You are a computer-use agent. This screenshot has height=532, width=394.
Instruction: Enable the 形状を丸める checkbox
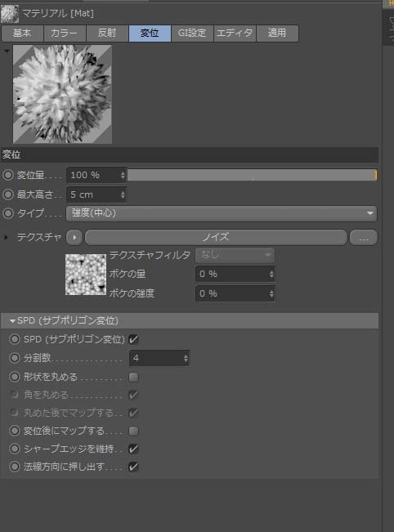coord(134,377)
